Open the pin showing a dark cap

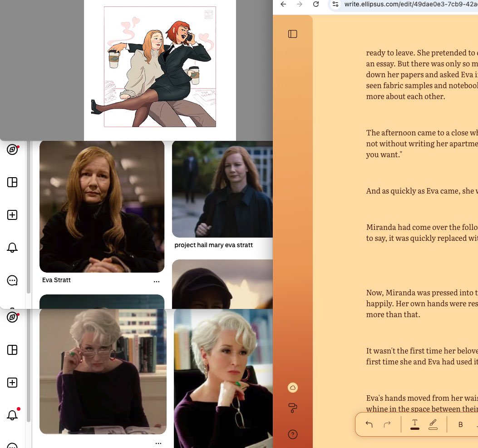[x=222, y=284]
